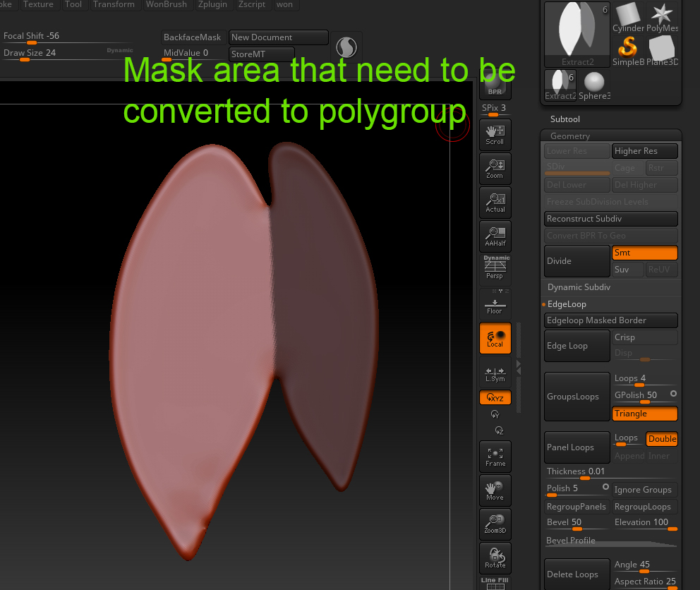Select the AAHalf icon

coord(495,236)
